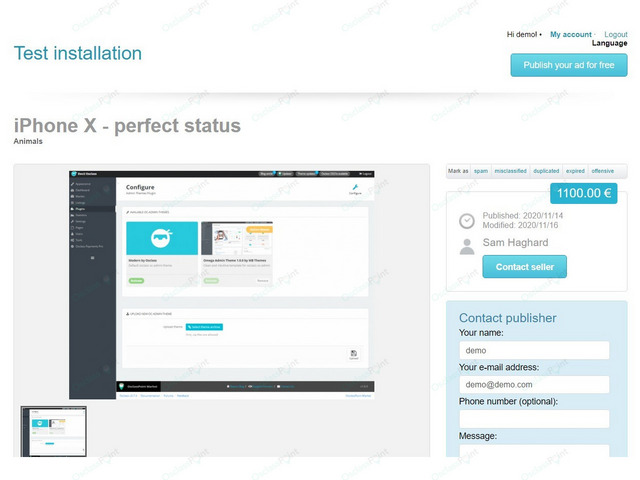Viewport: 640px width, 480px height.
Task: Click the Published: 2020/11/14 text
Action: coord(523,216)
